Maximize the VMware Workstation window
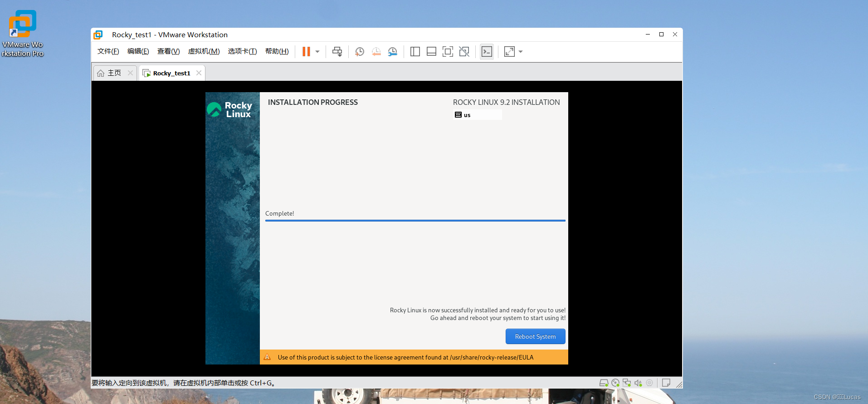868x404 pixels. pos(661,34)
